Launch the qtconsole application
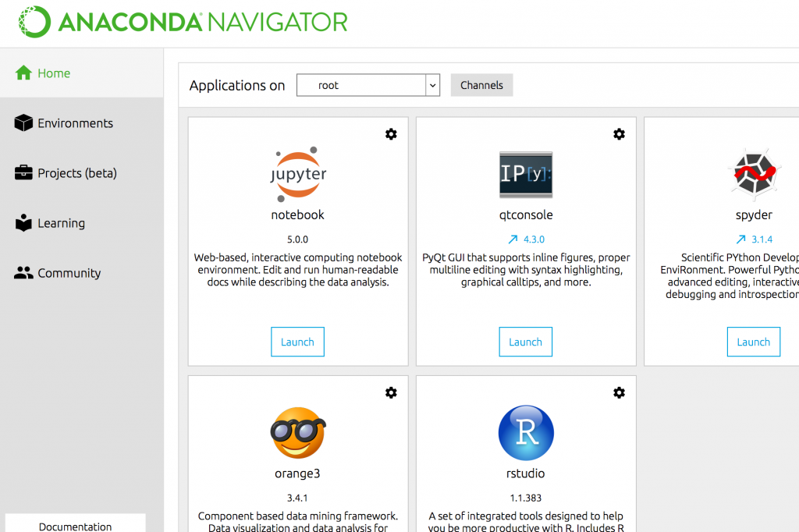 (x=525, y=342)
